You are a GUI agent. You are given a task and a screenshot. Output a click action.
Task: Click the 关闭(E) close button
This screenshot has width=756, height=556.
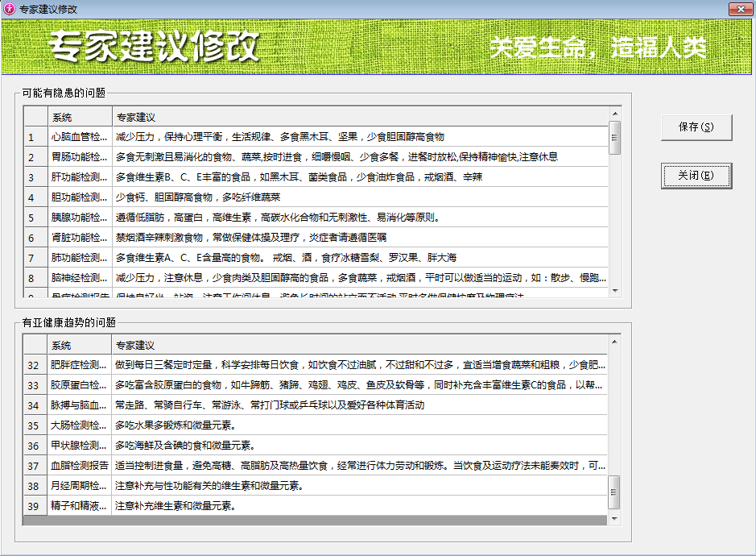[x=696, y=175]
